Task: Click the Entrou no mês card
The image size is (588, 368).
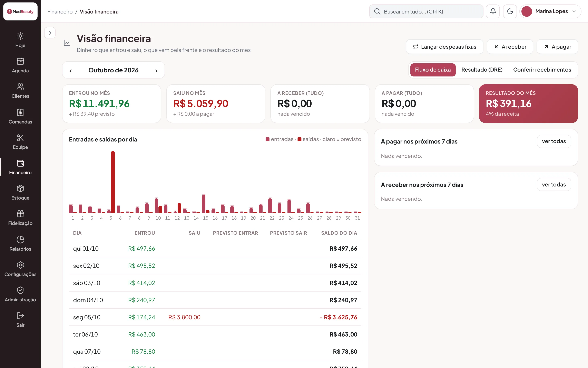Action: (x=112, y=104)
